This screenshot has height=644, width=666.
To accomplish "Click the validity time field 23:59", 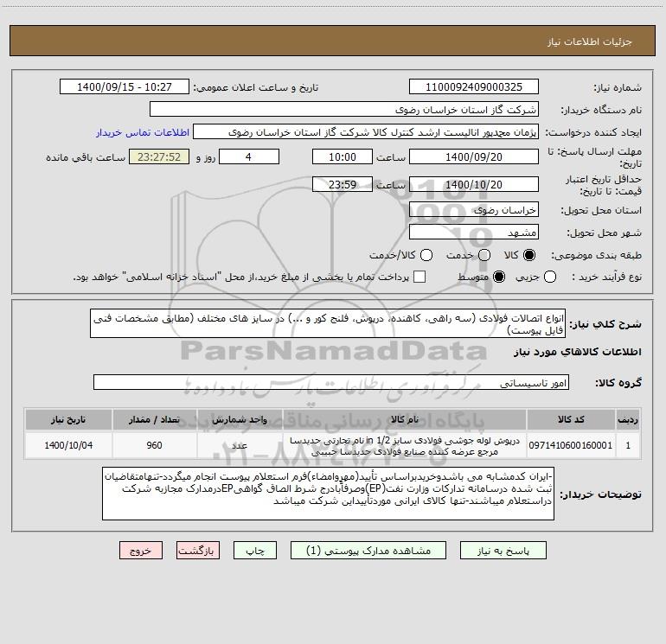I will (x=343, y=184).
